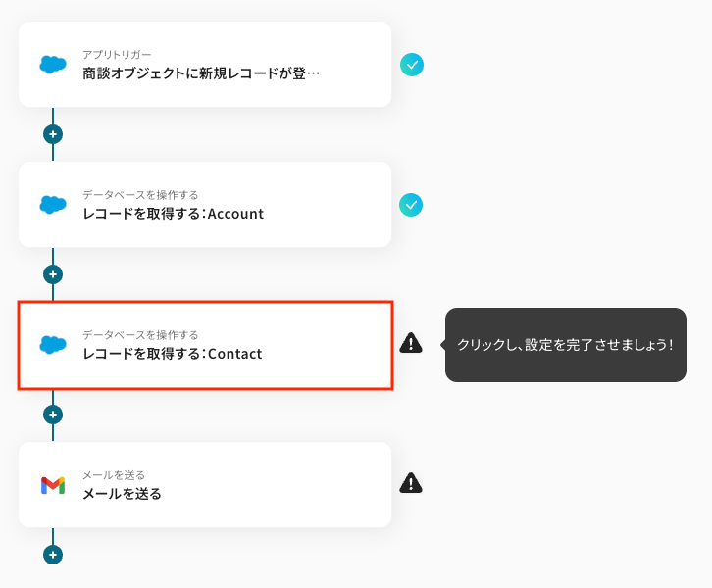Click the tooltip prompting to complete settings

tap(565, 345)
